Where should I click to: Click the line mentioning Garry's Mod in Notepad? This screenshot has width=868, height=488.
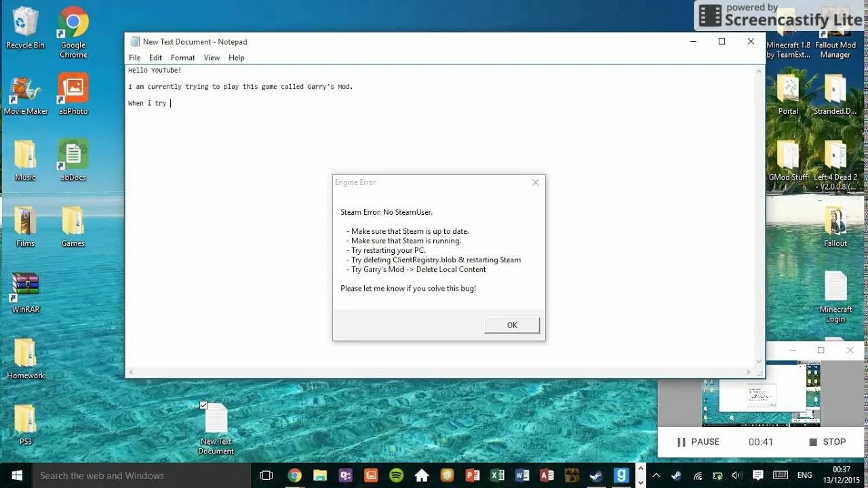click(241, 87)
